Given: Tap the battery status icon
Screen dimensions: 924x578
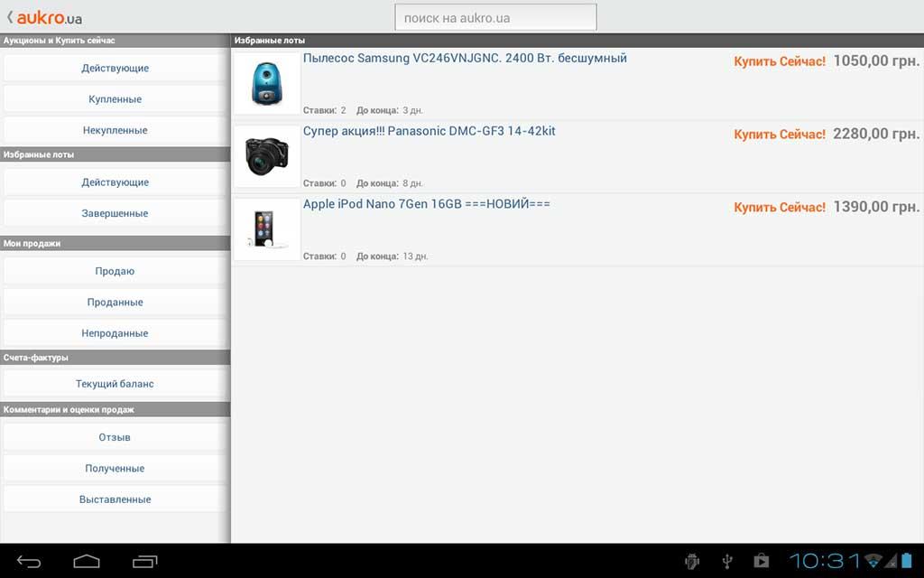Looking at the screenshot, I should (906, 560).
